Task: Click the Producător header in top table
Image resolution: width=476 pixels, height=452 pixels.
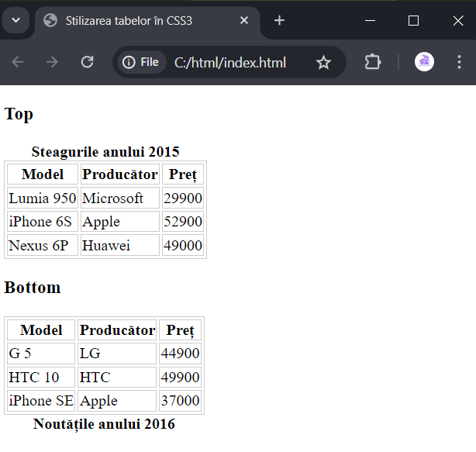Action: pos(120,174)
